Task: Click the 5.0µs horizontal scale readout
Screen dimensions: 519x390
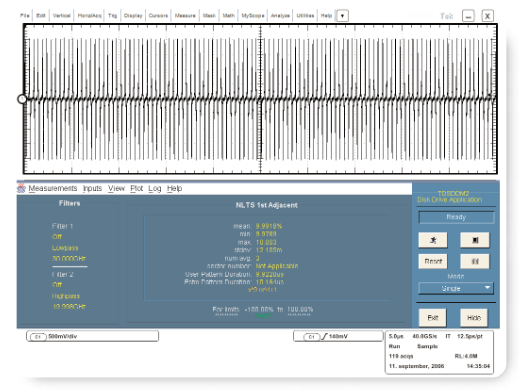Action: [x=396, y=336]
